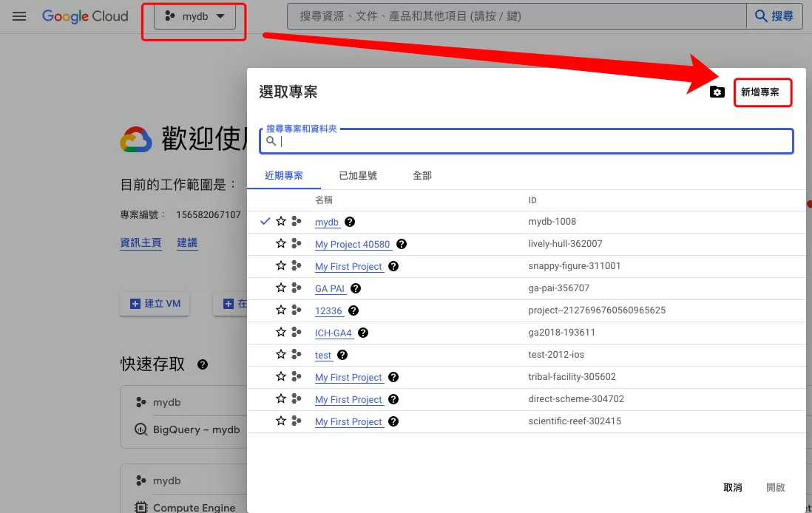Open manage resources folder-gear icon
The height and width of the screenshot is (513, 812).
pyautogui.click(x=717, y=92)
